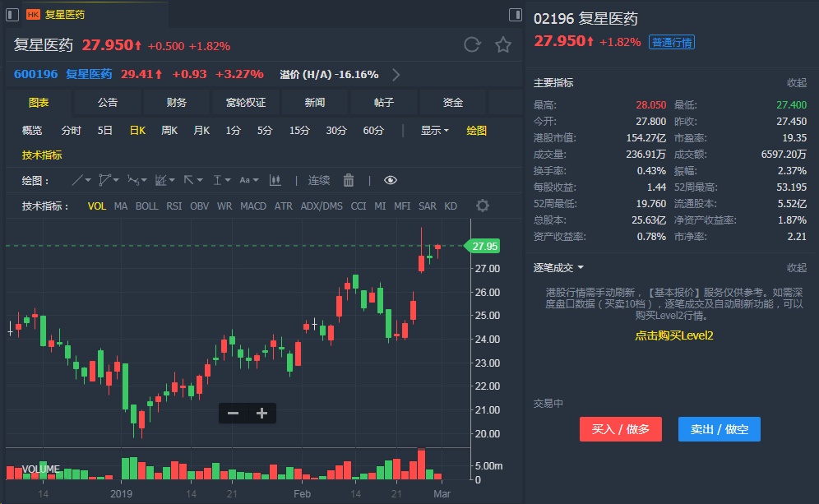Image resolution: width=819 pixels, height=504 pixels.
Task: Enable the MACD technical indicator
Action: (x=253, y=206)
